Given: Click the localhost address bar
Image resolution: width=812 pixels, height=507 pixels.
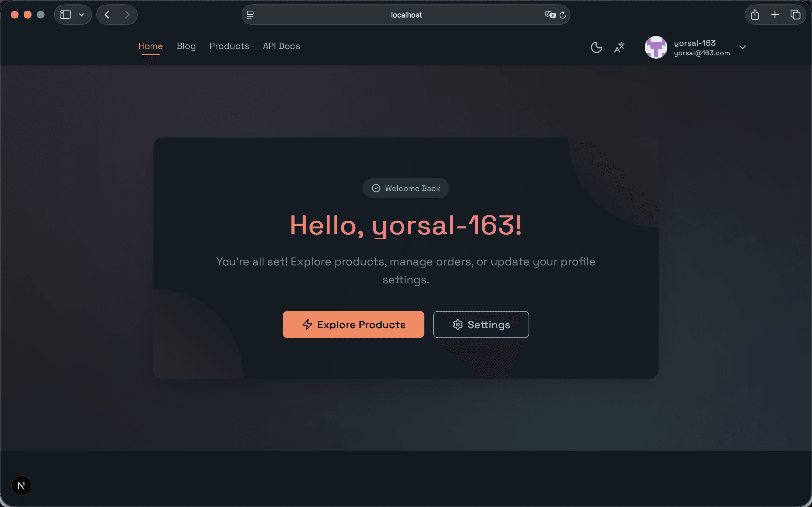Looking at the screenshot, I should [x=406, y=14].
